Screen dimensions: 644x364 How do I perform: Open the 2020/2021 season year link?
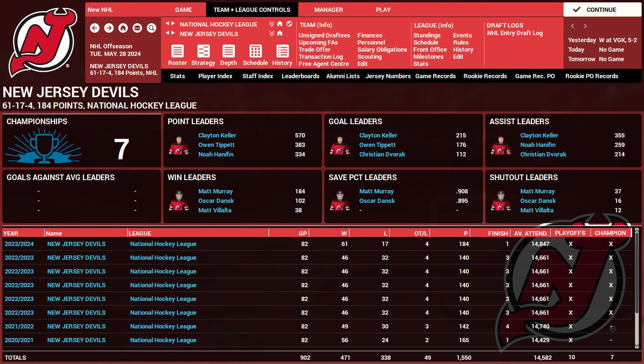[19, 340]
